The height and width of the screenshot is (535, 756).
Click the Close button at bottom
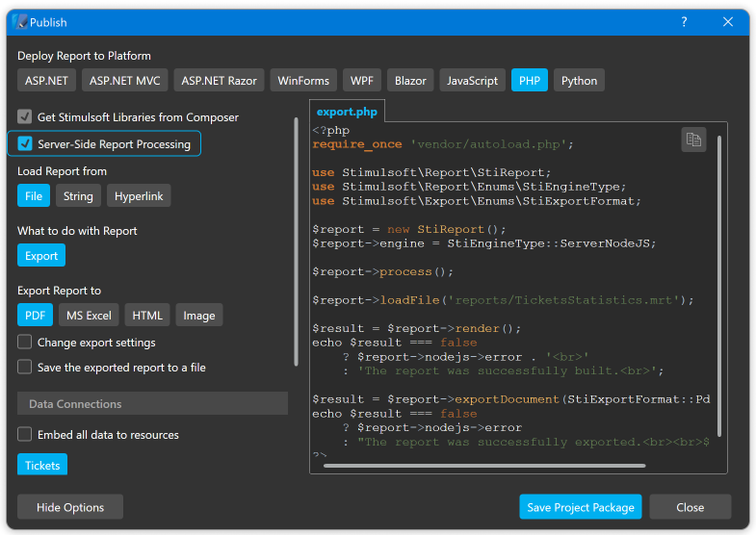point(690,507)
